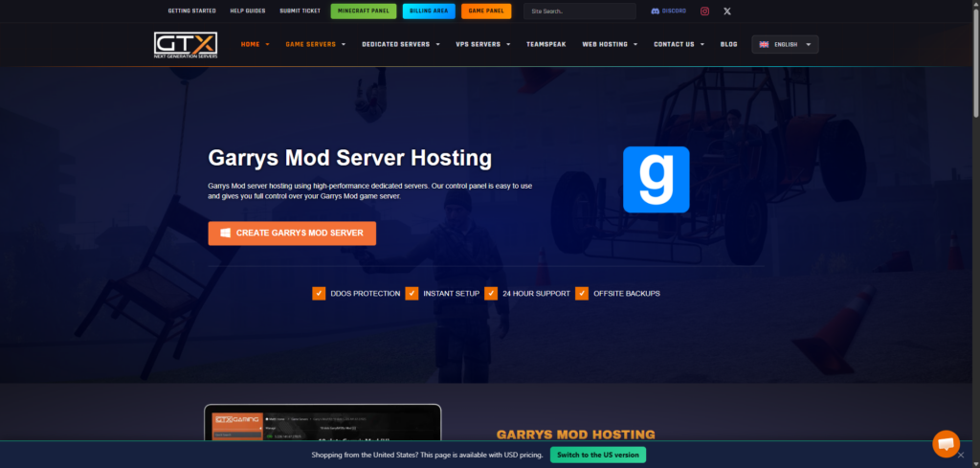980x468 pixels.
Task: Click the 24 Hour Support checkmark
Action: click(x=491, y=293)
